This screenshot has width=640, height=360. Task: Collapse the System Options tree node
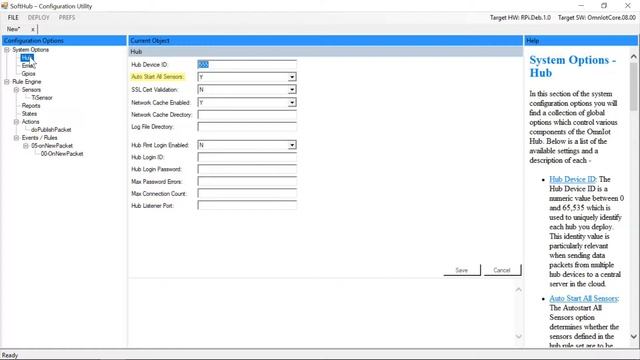point(7,50)
